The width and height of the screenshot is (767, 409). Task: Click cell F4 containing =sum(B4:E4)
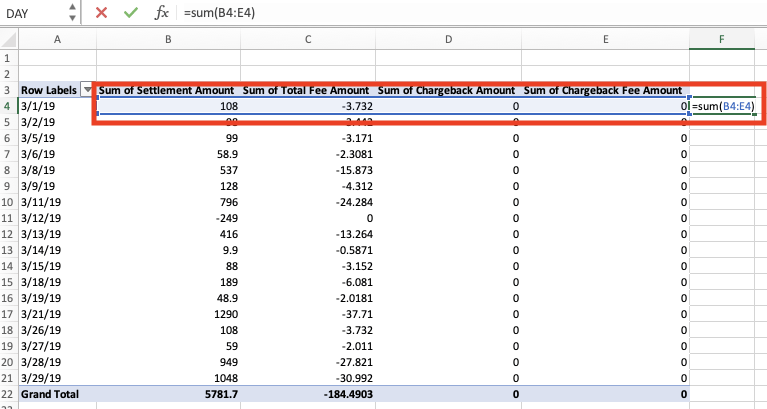click(722, 106)
